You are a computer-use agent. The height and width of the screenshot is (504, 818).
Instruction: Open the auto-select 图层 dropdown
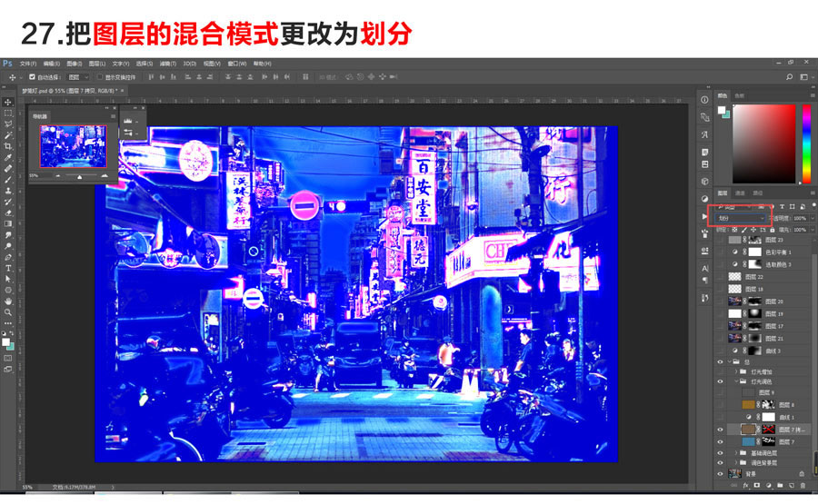coord(78,77)
